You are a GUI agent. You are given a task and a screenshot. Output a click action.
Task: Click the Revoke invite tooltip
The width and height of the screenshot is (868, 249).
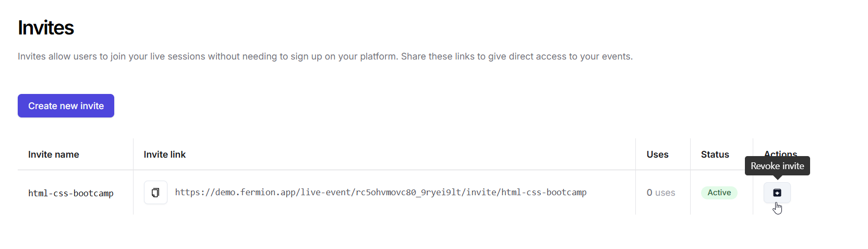pos(777,166)
